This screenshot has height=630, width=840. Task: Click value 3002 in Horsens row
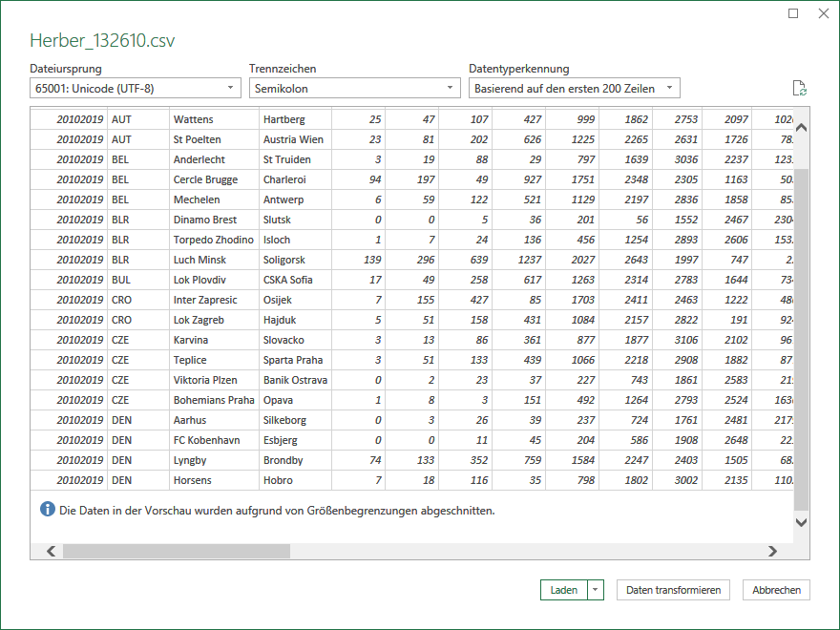(677, 480)
